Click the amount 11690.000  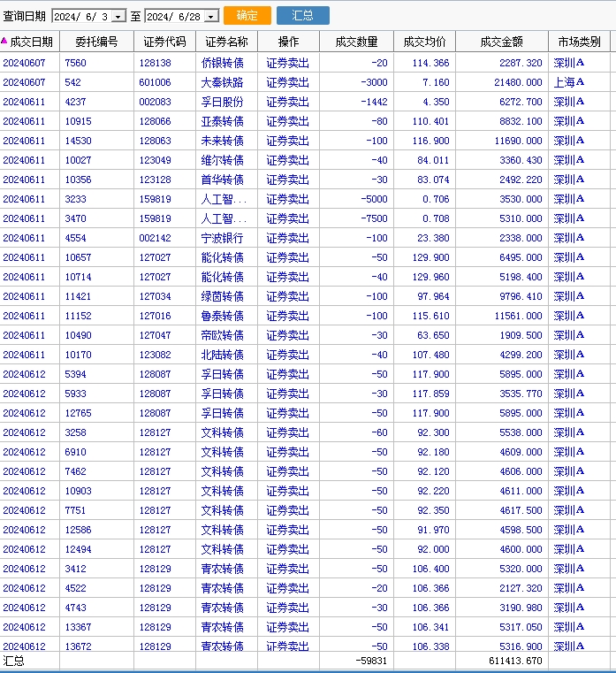[x=518, y=141]
